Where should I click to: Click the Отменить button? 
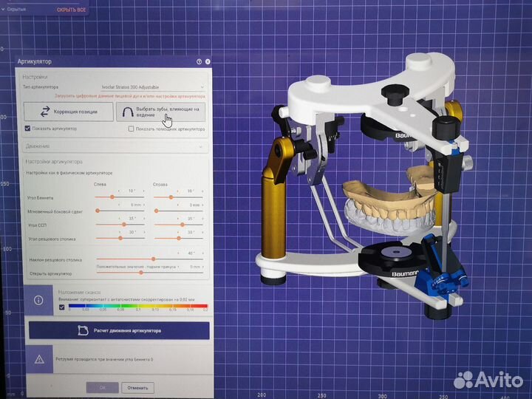tap(137, 387)
